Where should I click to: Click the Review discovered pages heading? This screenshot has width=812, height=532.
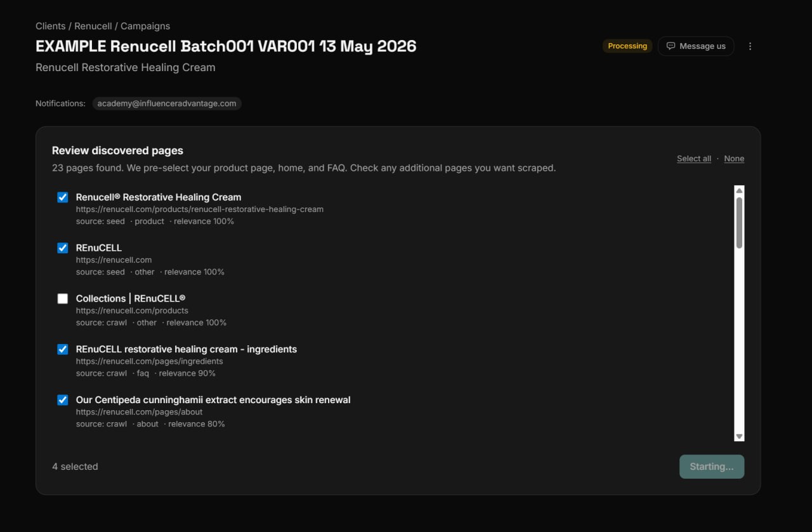pos(117,150)
